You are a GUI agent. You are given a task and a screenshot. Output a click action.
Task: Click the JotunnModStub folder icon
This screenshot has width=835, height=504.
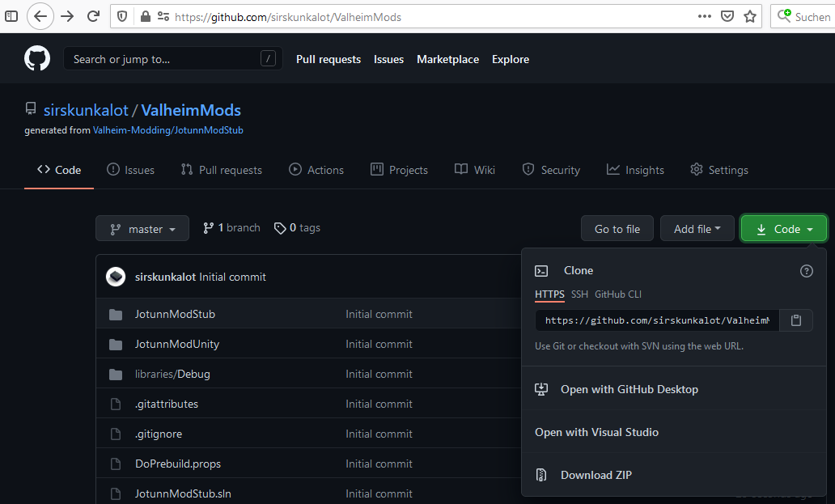click(x=116, y=315)
